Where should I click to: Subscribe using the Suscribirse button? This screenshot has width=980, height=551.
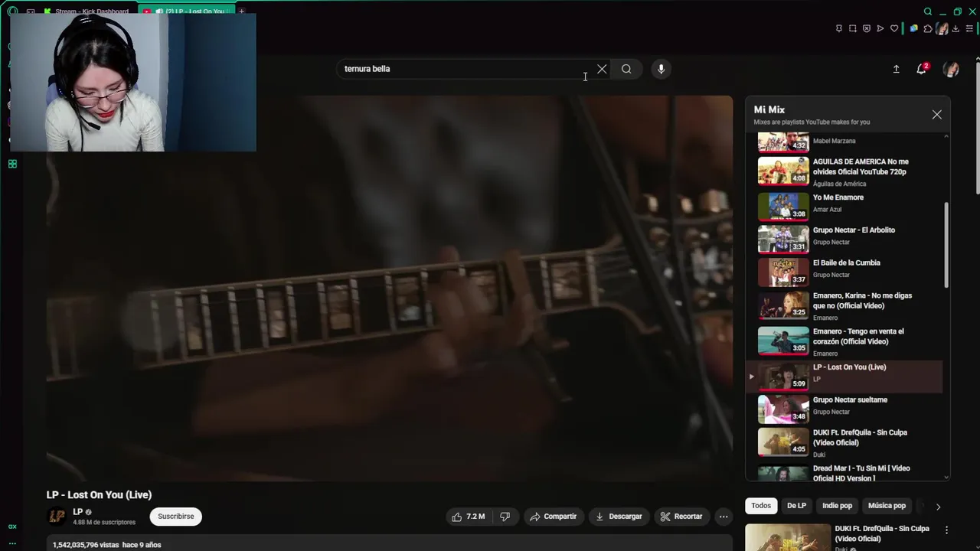[x=175, y=517]
